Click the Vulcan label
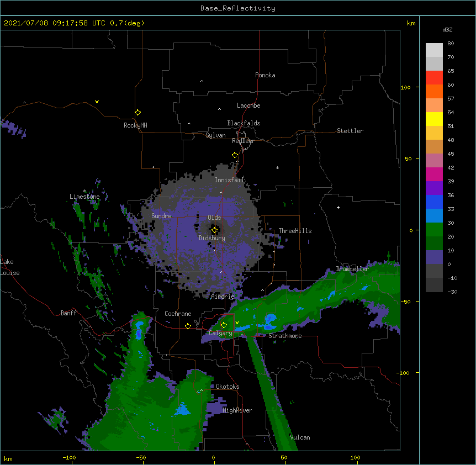Image resolution: width=476 pixels, height=465 pixels. (300, 437)
